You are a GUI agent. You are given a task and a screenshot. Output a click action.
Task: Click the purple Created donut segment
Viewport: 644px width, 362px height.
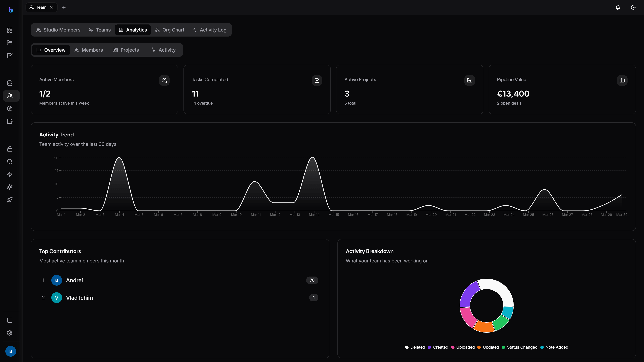[x=468, y=293]
